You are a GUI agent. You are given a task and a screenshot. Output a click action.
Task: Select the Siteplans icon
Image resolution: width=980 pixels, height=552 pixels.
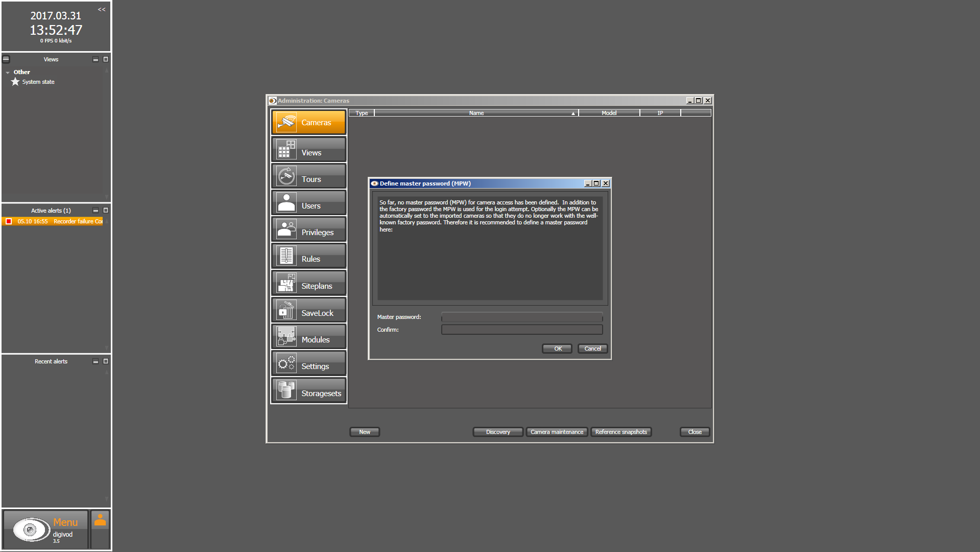[x=286, y=284]
